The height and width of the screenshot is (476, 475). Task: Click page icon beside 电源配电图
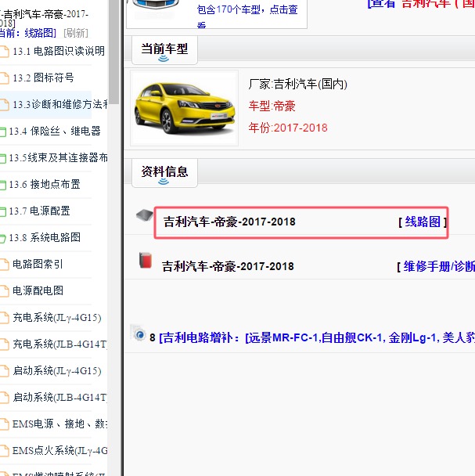click(4, 291)
